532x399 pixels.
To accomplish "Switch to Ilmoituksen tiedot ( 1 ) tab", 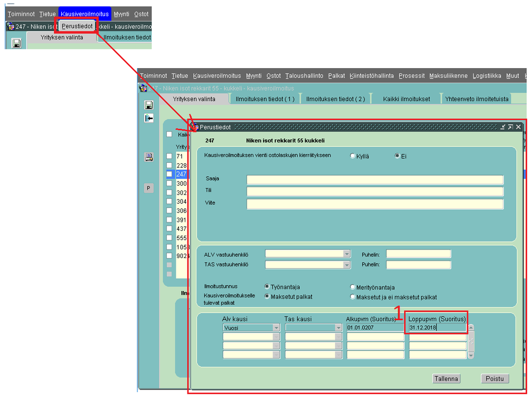I will click(x=265, y=99).
